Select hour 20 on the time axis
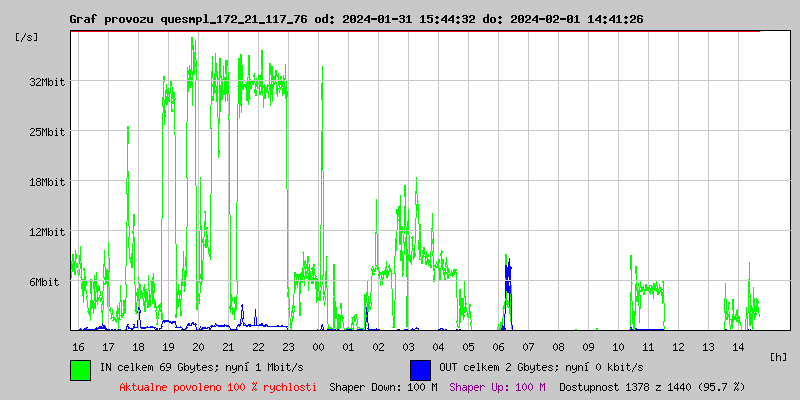This screenshot has width=800, height=400. point(198,346)
